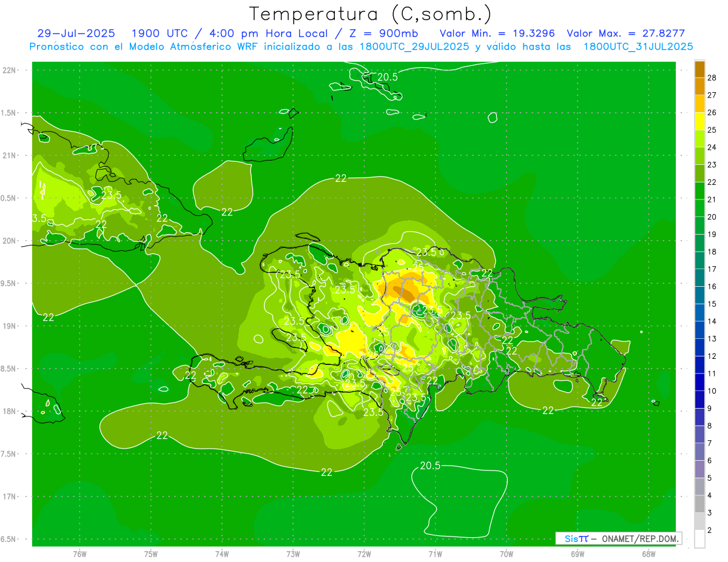Click the "21N" latitude axis label
Image resolution: width=728 pixels, height=562 pixels.
coord(10,155)
